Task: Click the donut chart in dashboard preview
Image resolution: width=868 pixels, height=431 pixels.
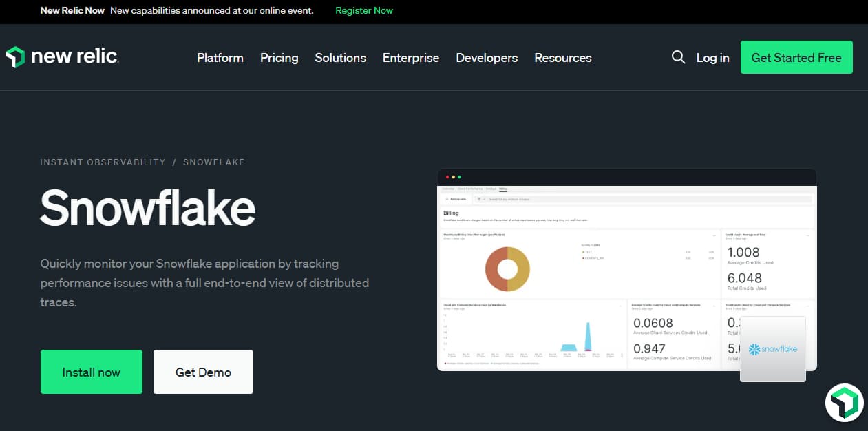Action: 507,268
